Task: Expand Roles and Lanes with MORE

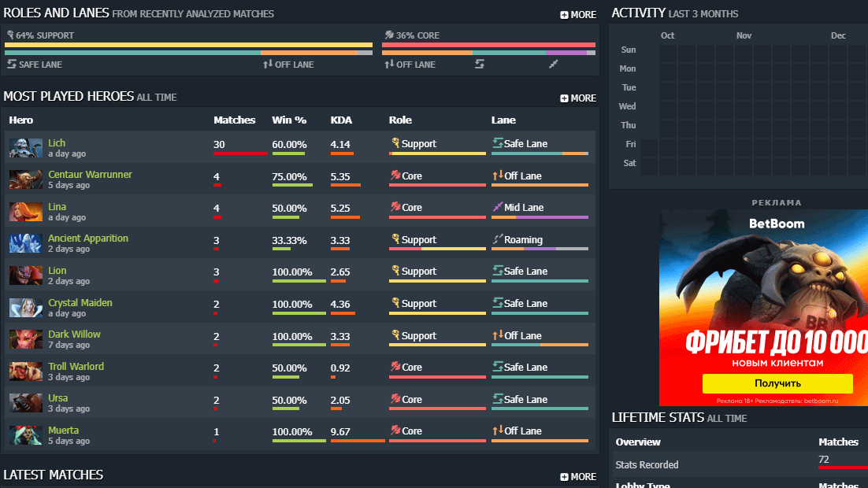Action: [578, 15]
